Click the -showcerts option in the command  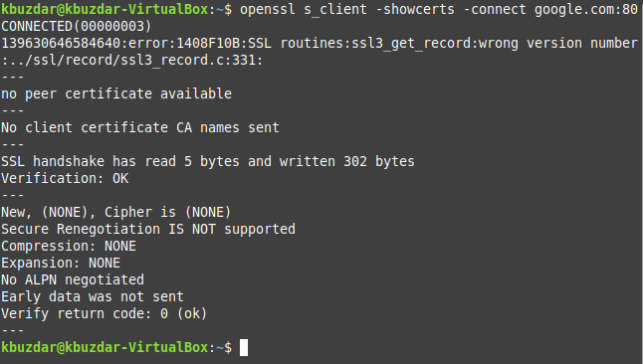(x=415, y=9)
